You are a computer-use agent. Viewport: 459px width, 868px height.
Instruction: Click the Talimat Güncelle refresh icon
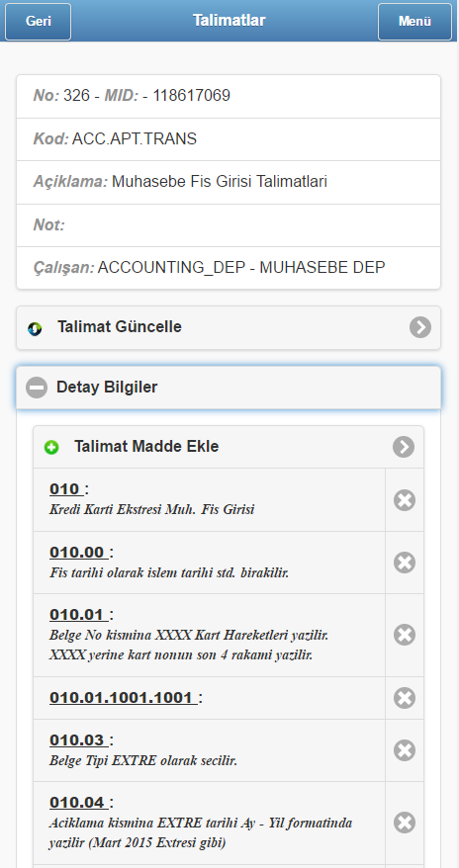[x=35, y=328]
